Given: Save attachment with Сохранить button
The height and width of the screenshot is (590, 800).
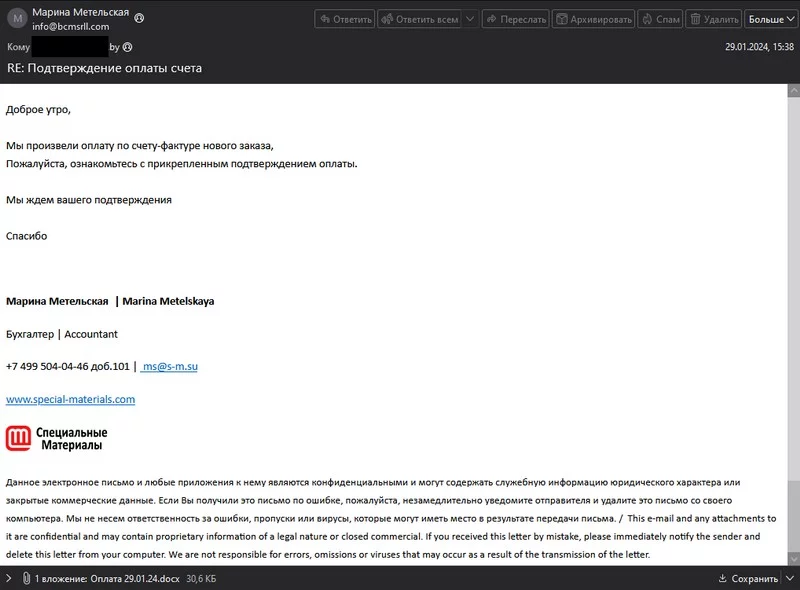Looking at the screenshot, I should [x=747, y=578].
